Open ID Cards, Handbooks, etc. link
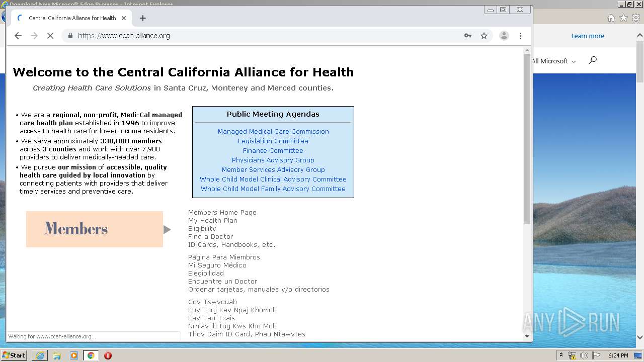644x362 pixels. [232, 245]
